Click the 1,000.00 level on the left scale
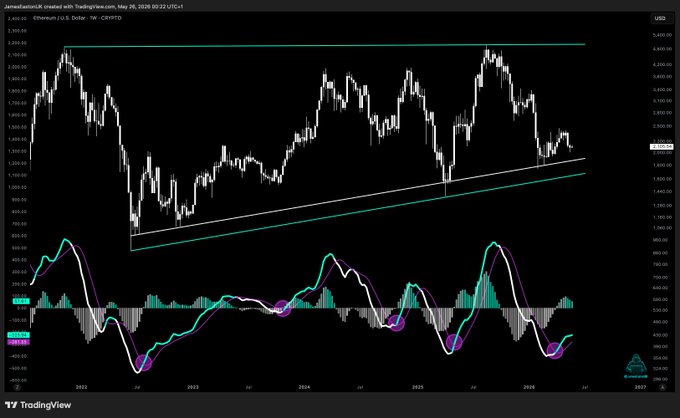680x418 pixels. [17, 188]
